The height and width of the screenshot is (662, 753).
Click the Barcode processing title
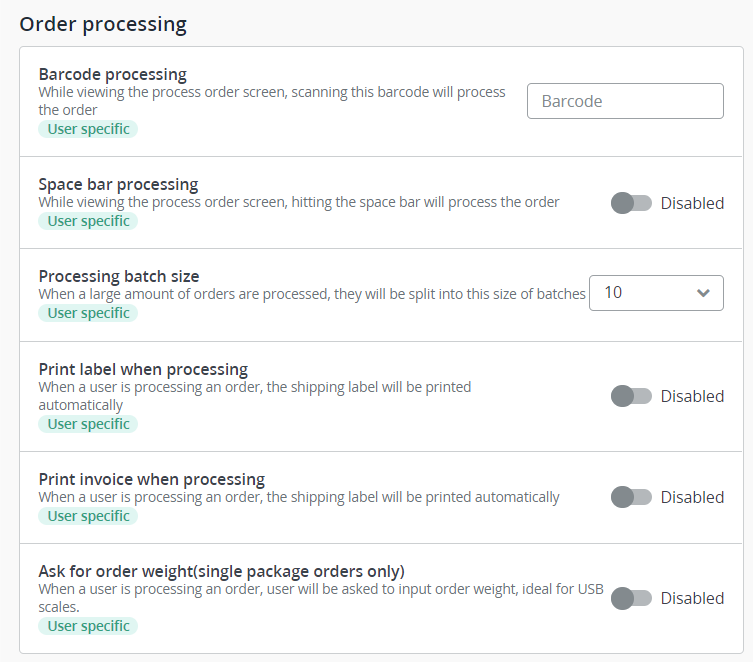pyautogui.click(x=112, y=74)
